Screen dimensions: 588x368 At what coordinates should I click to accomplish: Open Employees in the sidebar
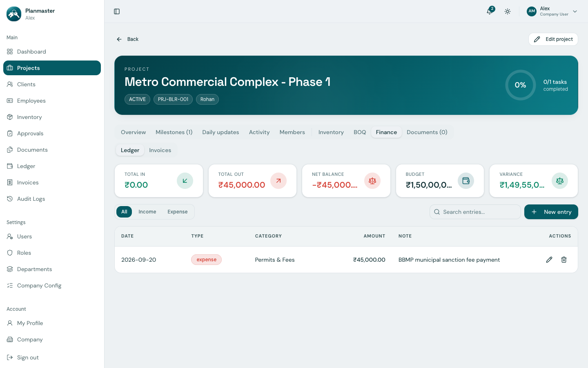[52, 101]
